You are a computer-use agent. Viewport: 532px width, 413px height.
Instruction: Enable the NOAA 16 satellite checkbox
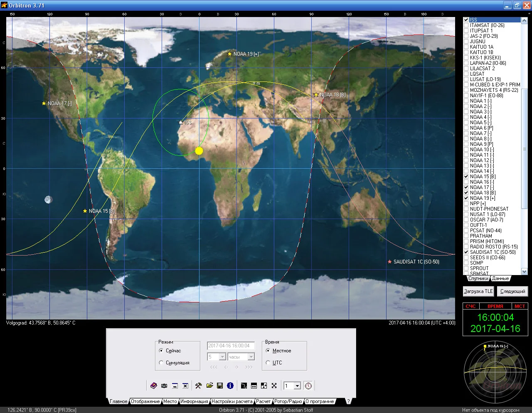(466, 182)
